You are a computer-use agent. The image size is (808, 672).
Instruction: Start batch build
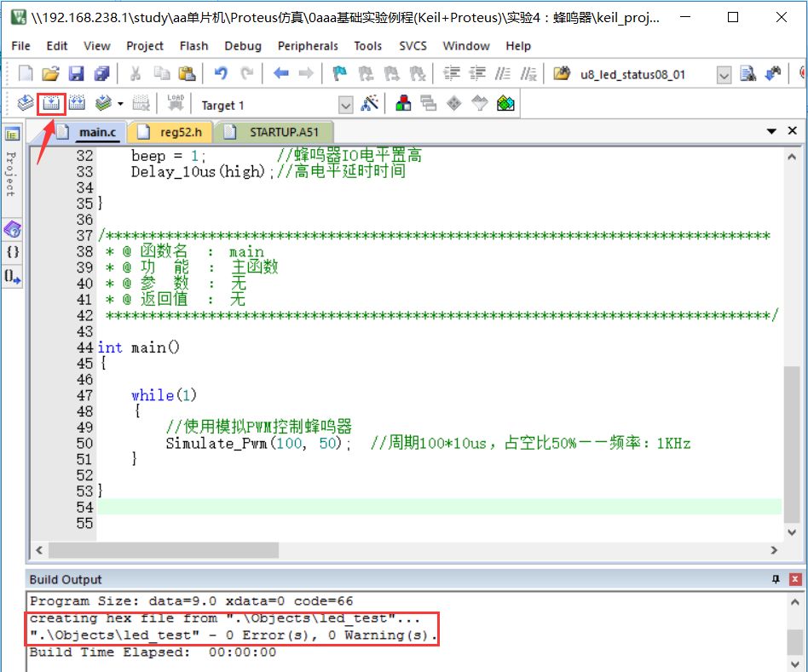click(103, 104)
